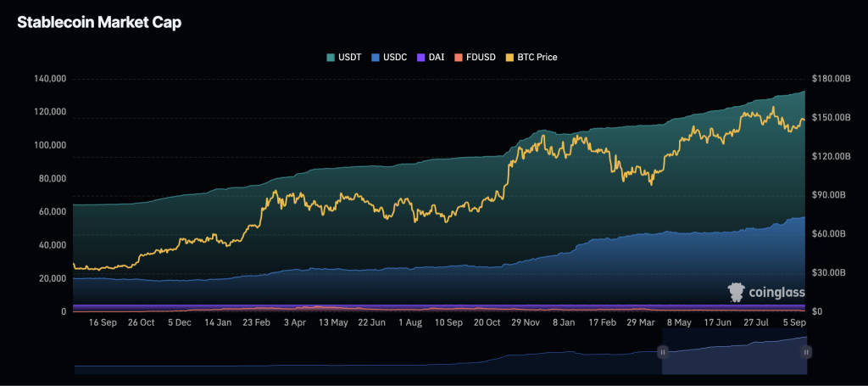Click the yellow BTC Price legend icon

click(x=509, y=57)
